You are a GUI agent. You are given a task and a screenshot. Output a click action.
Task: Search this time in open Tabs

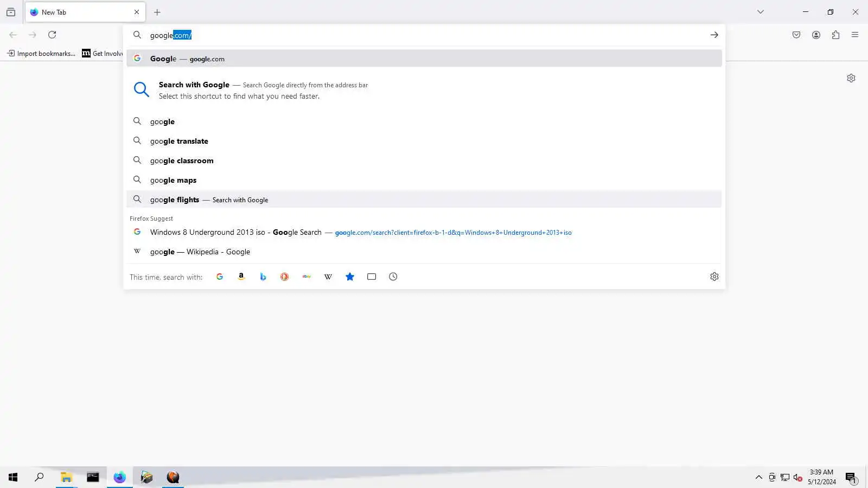(372, 277)
